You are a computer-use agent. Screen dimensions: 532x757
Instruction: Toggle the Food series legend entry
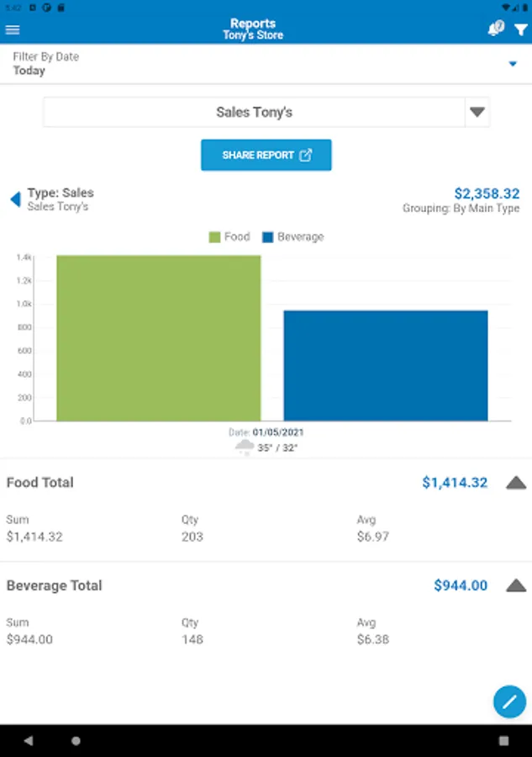pyautogui.click(x=229, y=237)
